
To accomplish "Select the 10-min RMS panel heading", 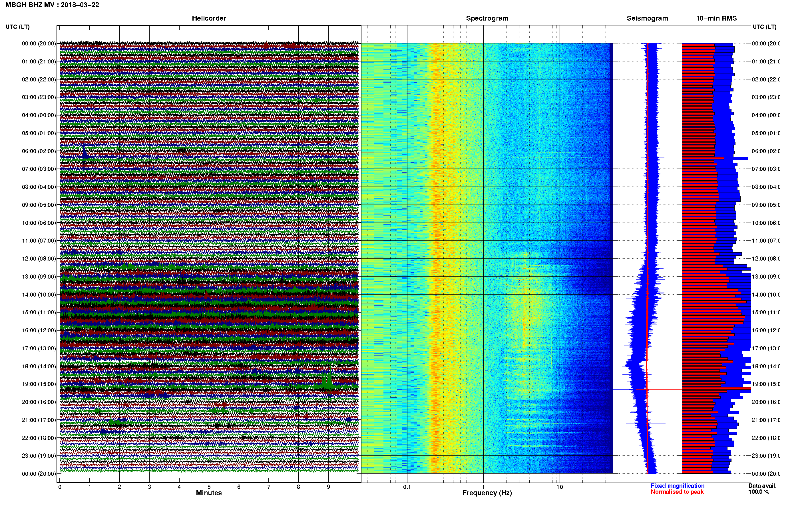I will click(x=716, y=18).
